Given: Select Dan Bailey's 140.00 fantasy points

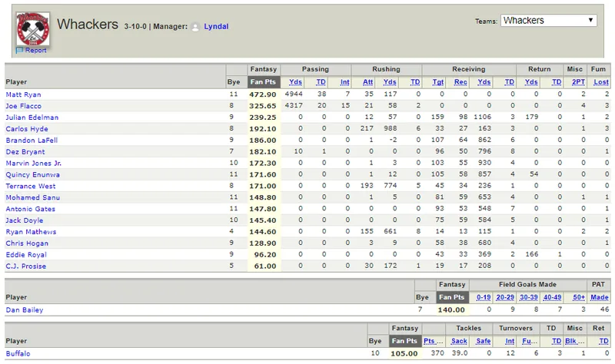Looking at the screenshot, I should click(x=451, y=310).
